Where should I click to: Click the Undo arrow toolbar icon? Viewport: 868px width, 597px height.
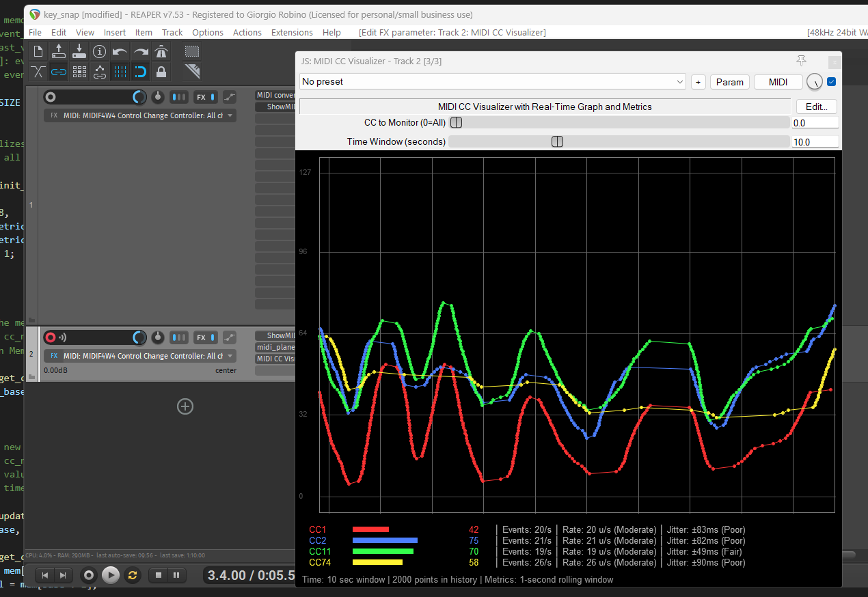(x=120, y=51)
